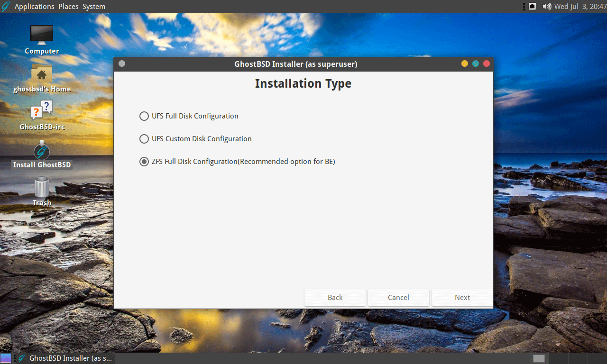
Task: Open the Applications menu
Action: [x=34, y=7]
